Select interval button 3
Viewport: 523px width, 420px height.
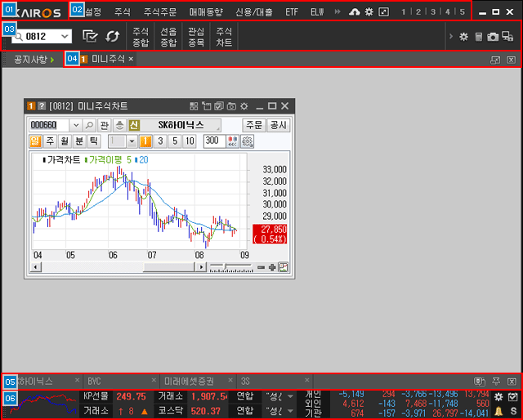[160, 141]
